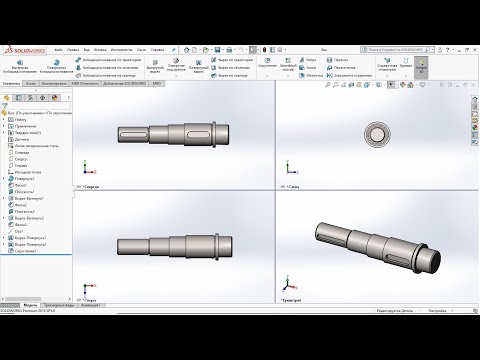Click the Home icon in quick access toolbar
Screen dimensions: 480x360
(186, 50)
